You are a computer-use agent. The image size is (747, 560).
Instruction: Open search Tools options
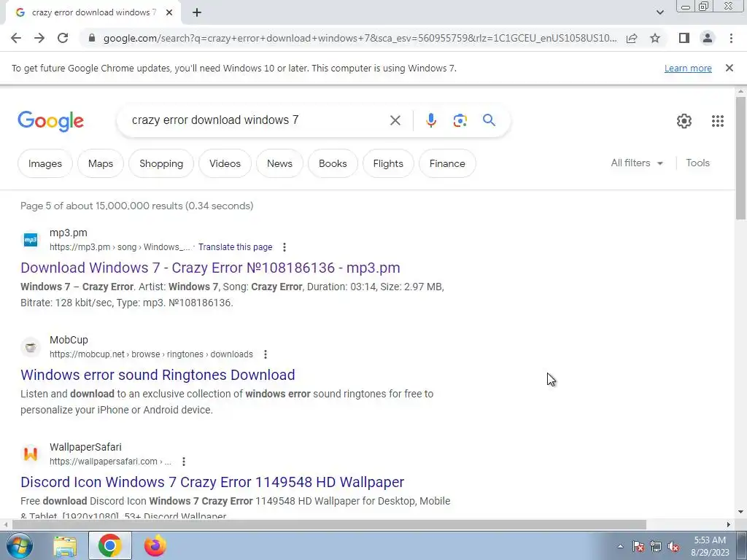(697, 163)
